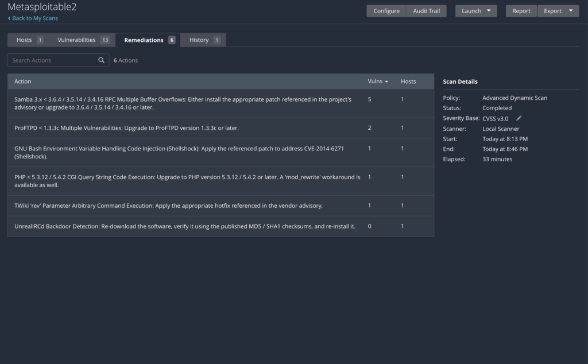Click the Metasploitable2 scan title
This screenshot has height=364, width=588.
coord(42,7)
